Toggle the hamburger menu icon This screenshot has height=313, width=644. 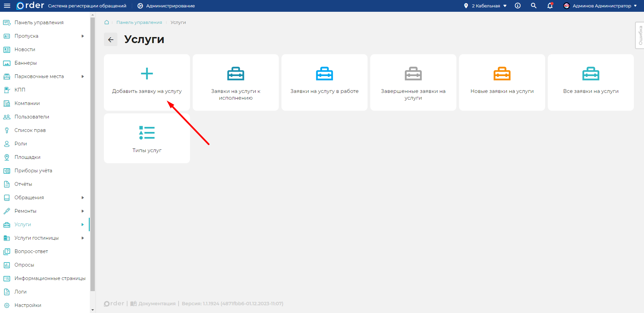point(7,6)
